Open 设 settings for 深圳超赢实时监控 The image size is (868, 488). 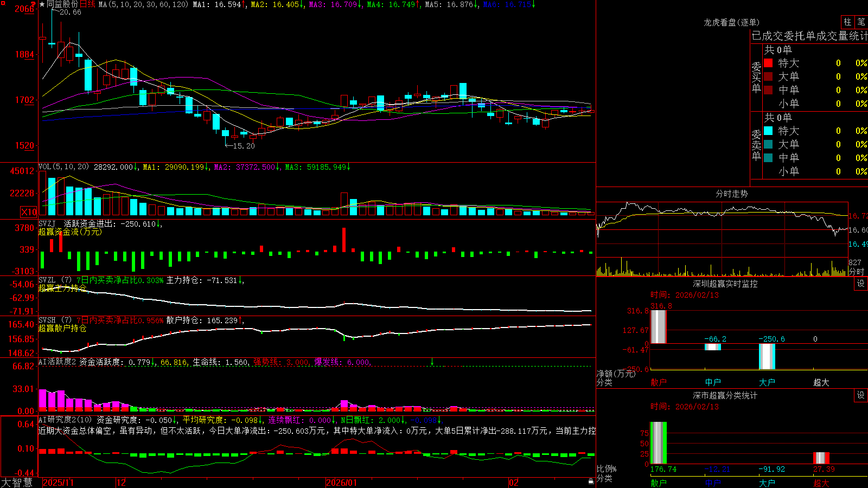coord(861,284)
